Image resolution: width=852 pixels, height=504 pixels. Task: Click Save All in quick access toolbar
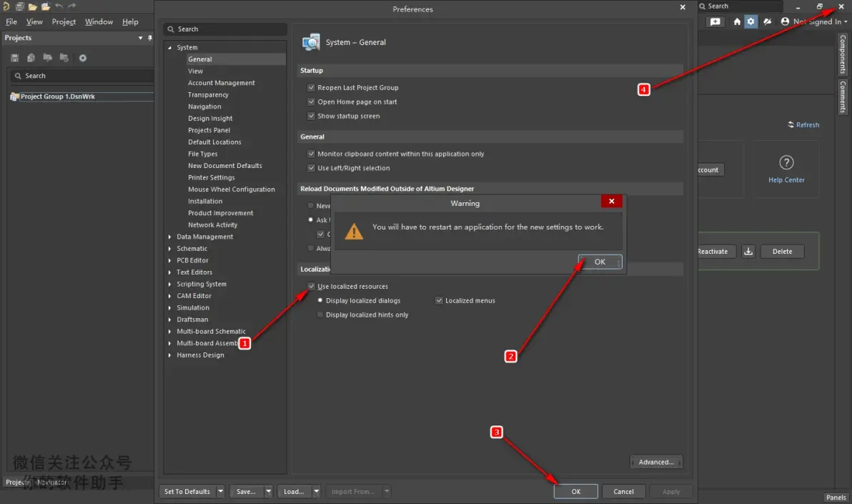19,6
